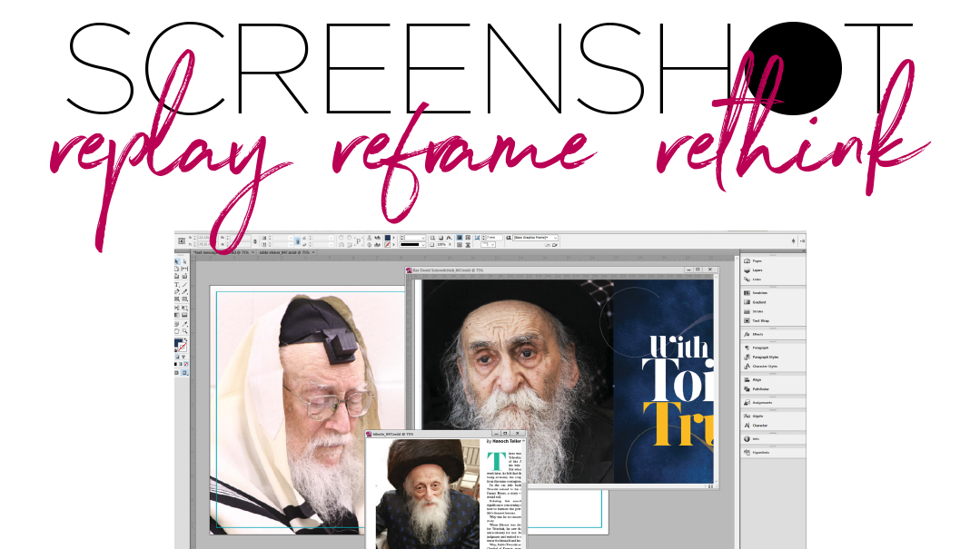
Task: Select the Line tool
Action: tap(184, 284)
